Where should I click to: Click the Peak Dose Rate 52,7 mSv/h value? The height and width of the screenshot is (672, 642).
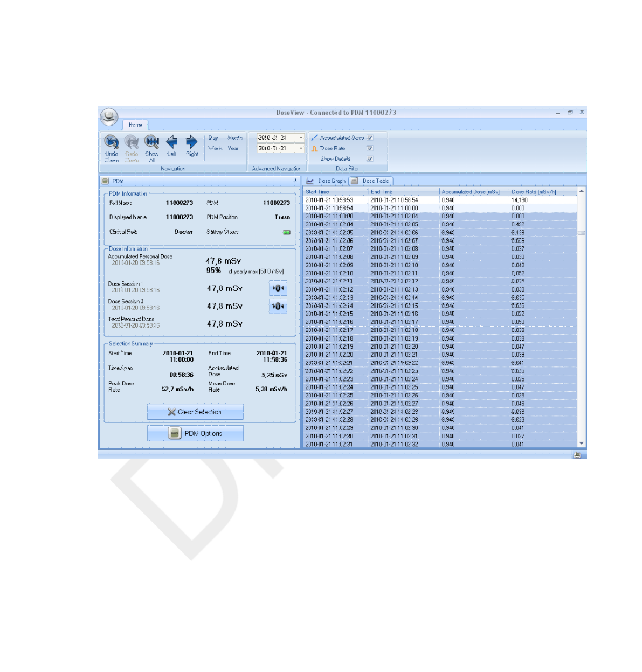click(x=178, y=389)
